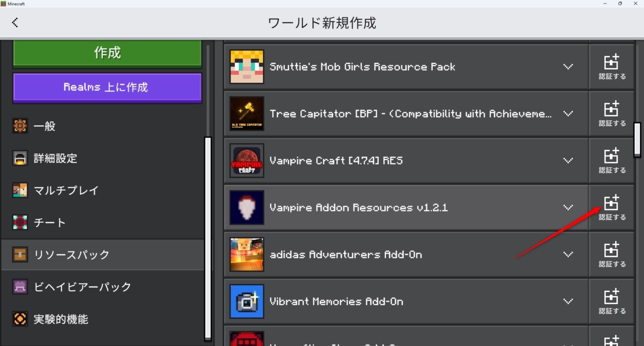Click adidas Adventurers Add-On thumbnail
This screenshot has width=644, height=346.
(247, 254)
